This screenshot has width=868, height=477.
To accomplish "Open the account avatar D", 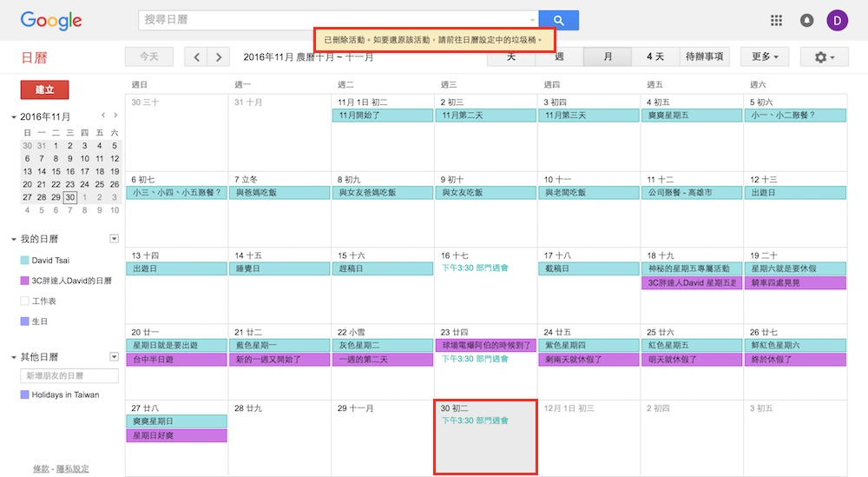I will (838, 21).
